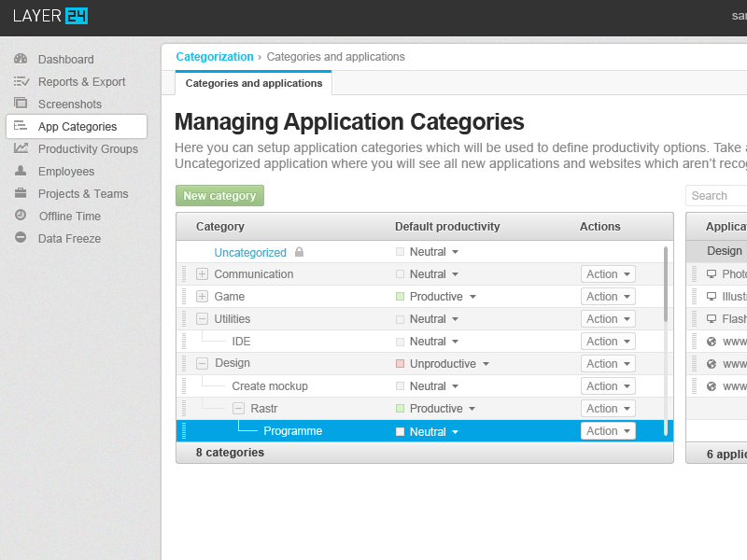Image resolution: width=747 pixels, height=560 pixels.
Task: Open Projects & Teams using the briefcase icon
Action: pyautogui.click(x=21, y=193)
